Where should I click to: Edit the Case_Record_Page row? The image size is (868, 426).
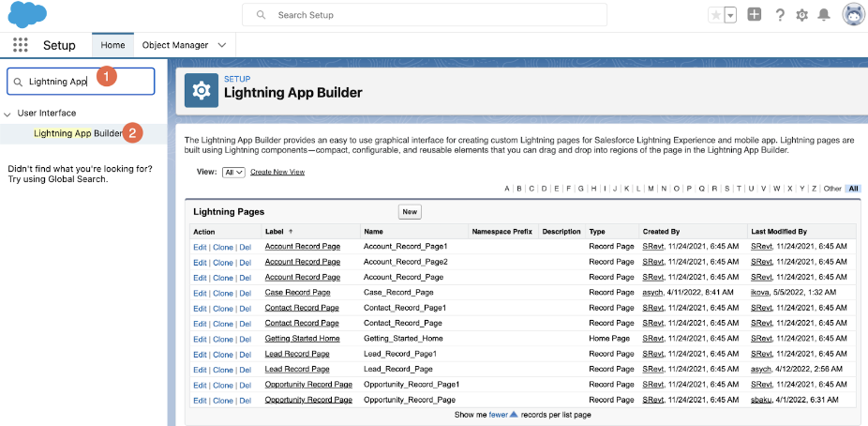pos(200,293)
